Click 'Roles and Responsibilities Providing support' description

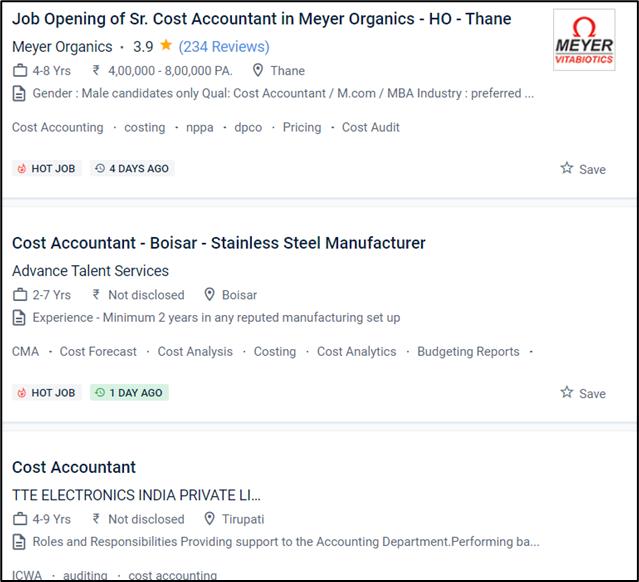click(286, 542)
